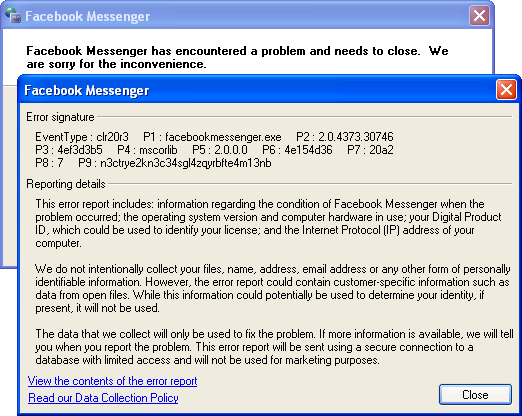Click the 'Reporting details' group heading

pyautogui.click(x=66, y=184)
